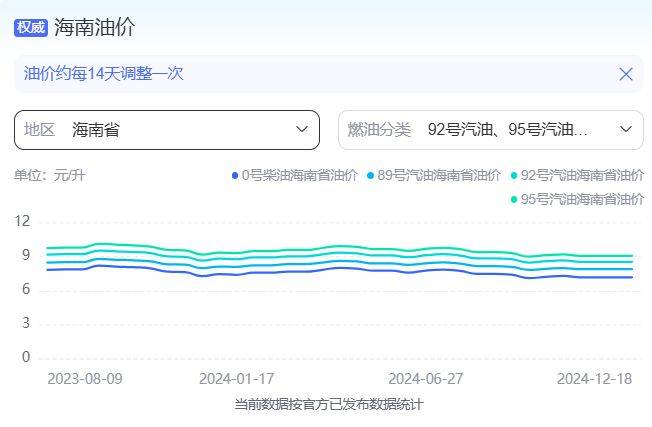Expand the 燃油分类 fuel type dropdown
The height and width of the screenshot is (427, 652).
[x=491, y=130]
